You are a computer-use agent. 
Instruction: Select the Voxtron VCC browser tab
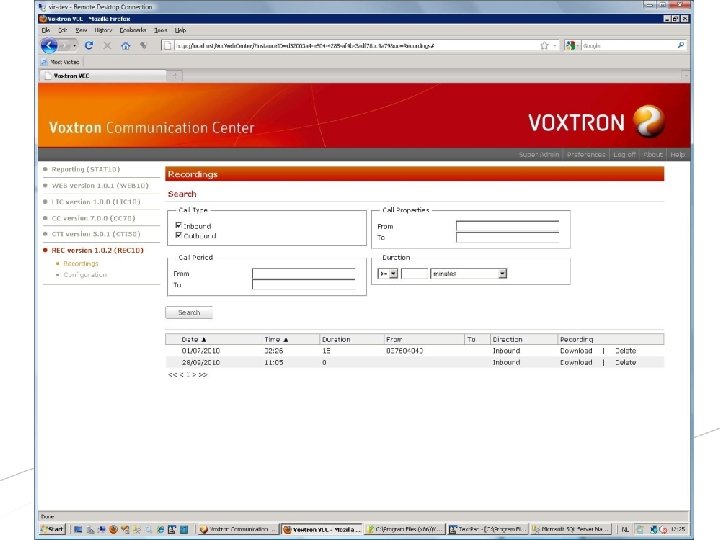103,76
